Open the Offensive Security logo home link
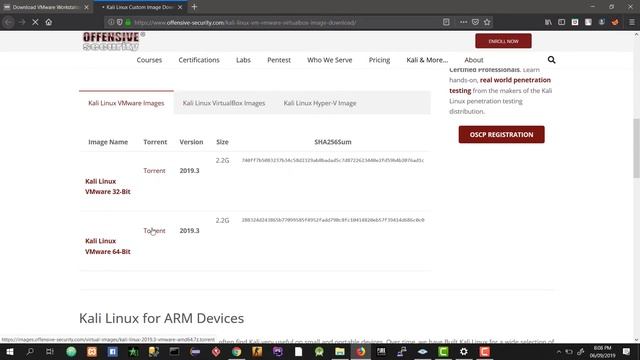The image size is (640, 360). 114,42
